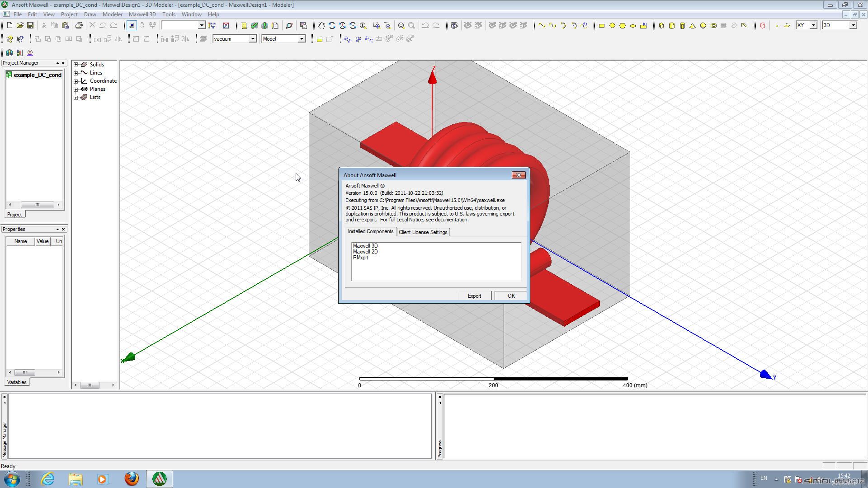
Task: Select RMxprt in components list
Action: (x=360, y=258)
